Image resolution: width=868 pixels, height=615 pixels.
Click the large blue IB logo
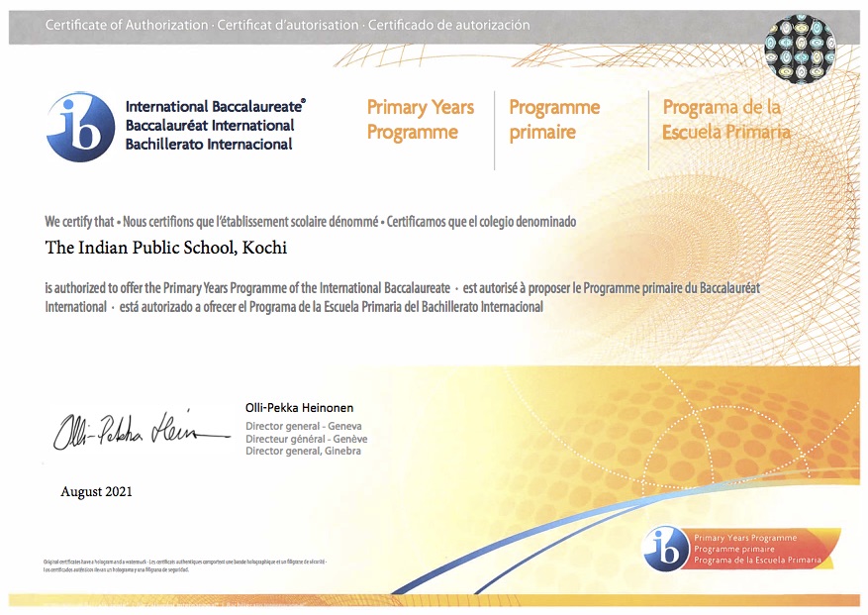point(81,127)
